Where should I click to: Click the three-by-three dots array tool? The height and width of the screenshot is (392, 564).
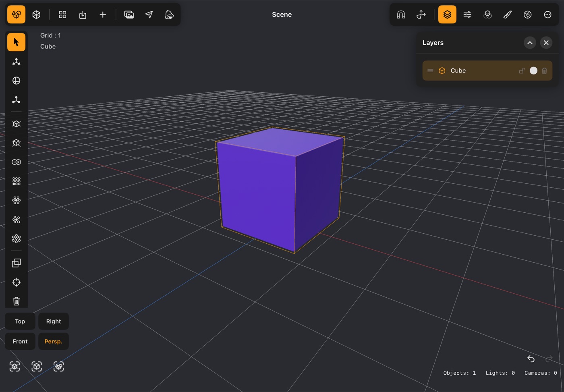(16, 181)
